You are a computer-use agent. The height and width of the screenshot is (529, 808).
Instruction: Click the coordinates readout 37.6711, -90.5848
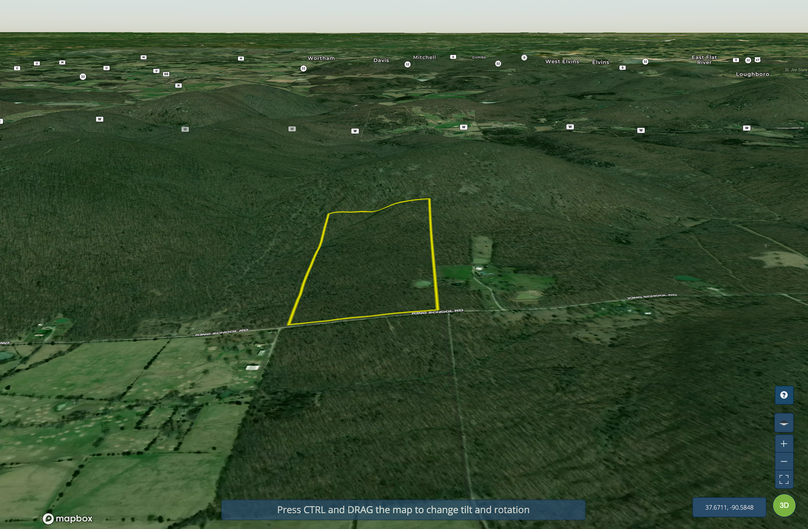728,508
